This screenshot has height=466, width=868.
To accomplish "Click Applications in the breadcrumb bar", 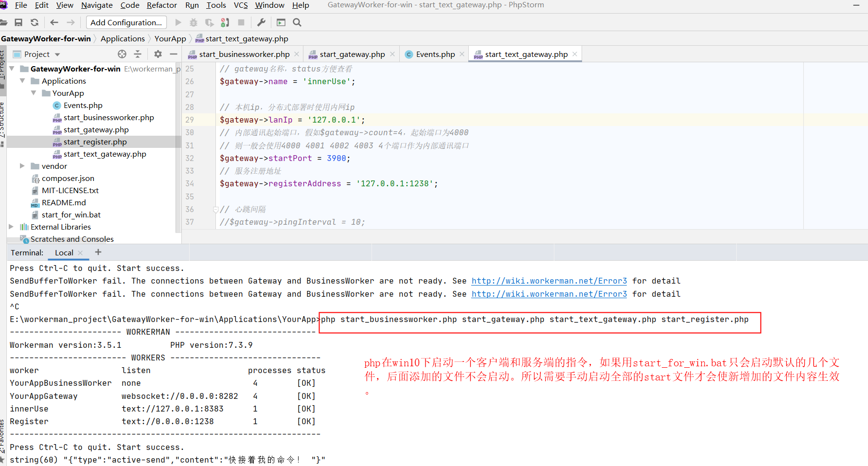I will (123, 38).
